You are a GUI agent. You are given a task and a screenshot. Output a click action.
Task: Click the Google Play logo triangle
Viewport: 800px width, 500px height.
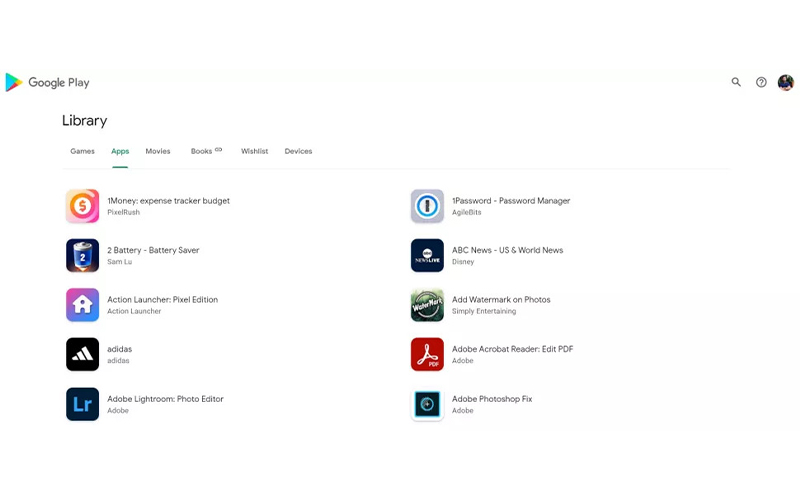point(13,82)
